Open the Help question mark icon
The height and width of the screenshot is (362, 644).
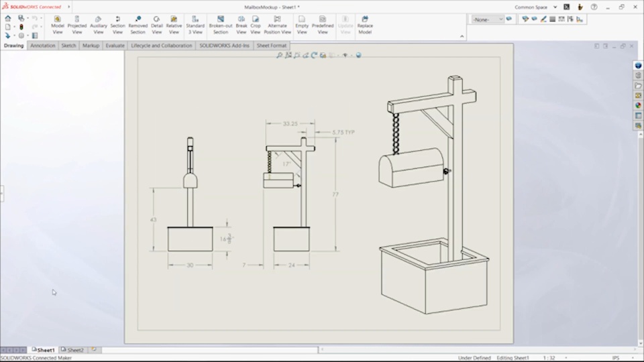click(x=594, y=7)
